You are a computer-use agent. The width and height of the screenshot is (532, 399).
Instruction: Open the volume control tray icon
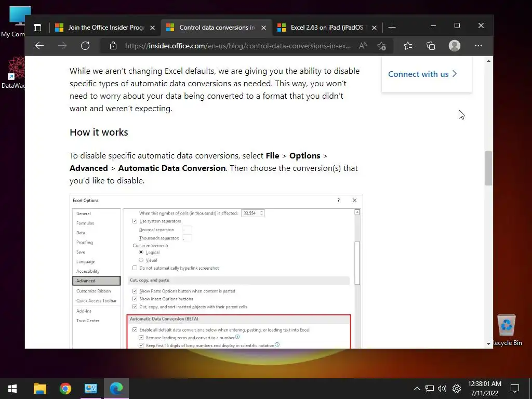point(442,389)
